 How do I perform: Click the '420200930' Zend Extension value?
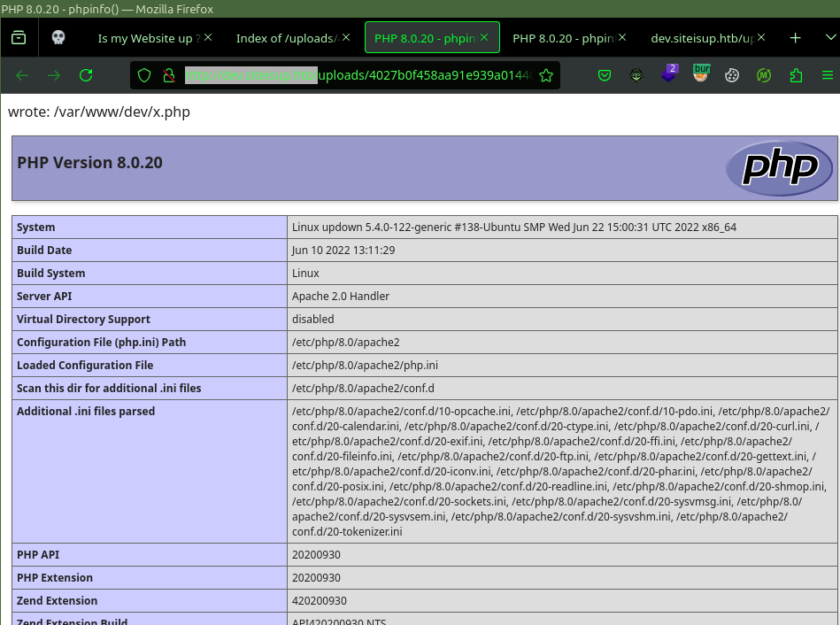coord(320,601)
